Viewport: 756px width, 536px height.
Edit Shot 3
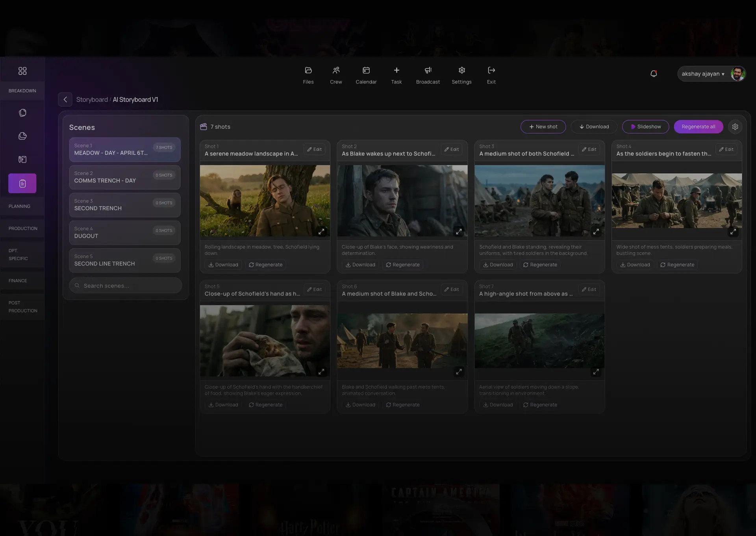(589, 150)
